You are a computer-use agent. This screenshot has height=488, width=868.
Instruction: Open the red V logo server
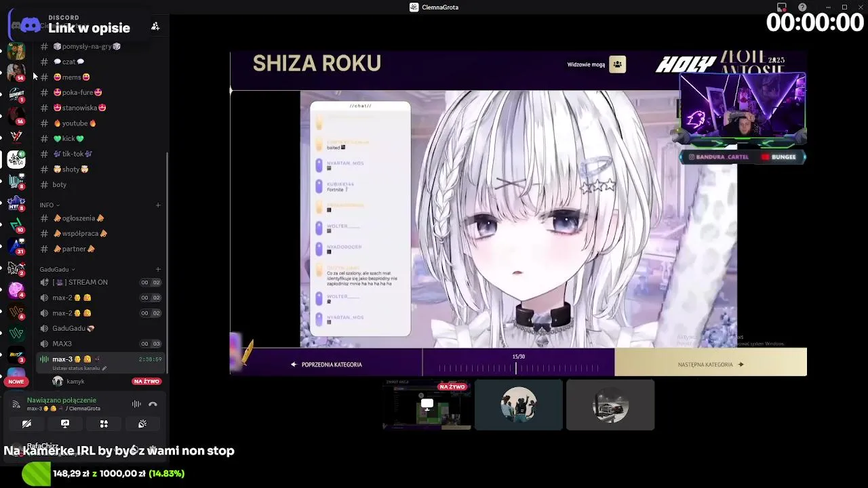16,138
